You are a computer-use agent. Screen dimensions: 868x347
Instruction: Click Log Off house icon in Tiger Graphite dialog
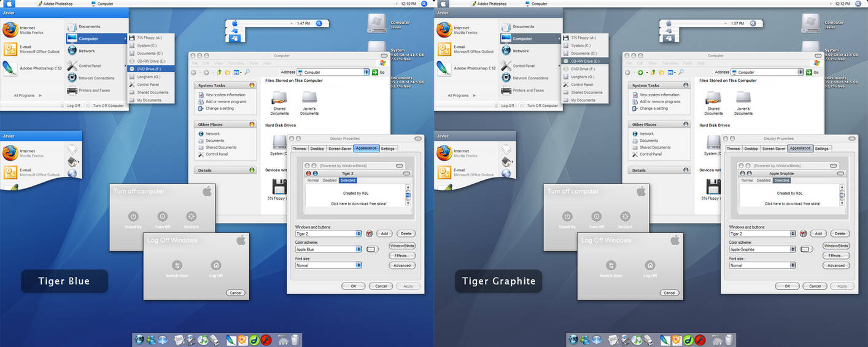[650, 265]
